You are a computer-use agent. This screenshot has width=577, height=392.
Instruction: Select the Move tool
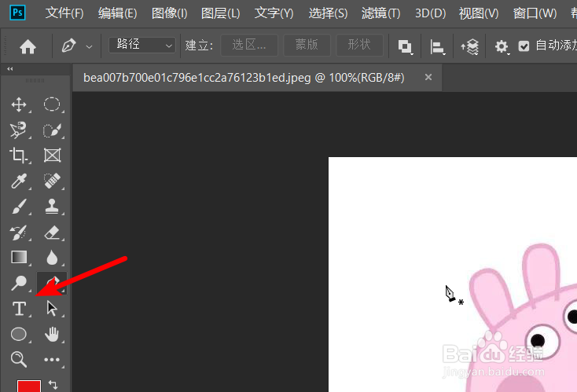[x=19, y=104]
